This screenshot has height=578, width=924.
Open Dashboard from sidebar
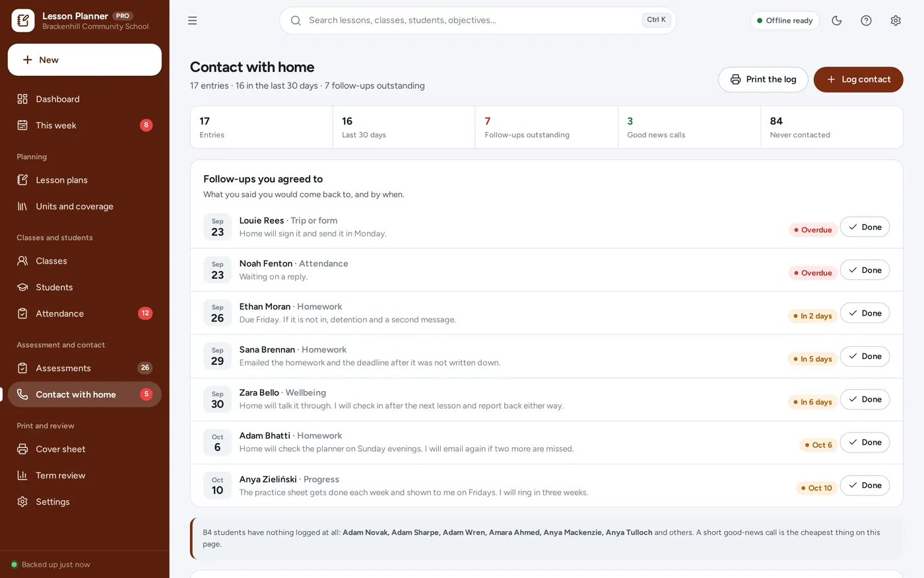(x=84, y=99)
